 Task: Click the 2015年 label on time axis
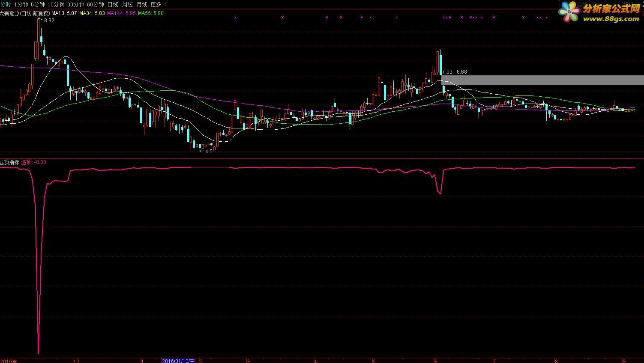tap(9, 361)
